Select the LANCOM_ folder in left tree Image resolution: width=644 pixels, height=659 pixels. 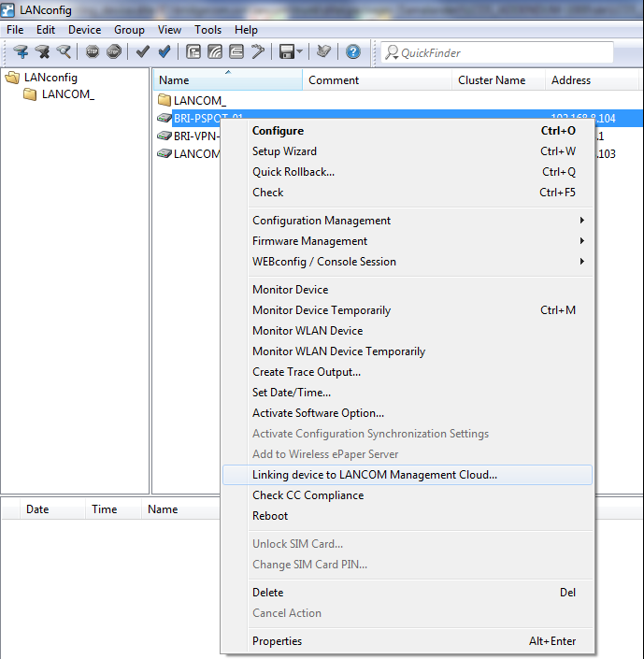tap(67, 94)
